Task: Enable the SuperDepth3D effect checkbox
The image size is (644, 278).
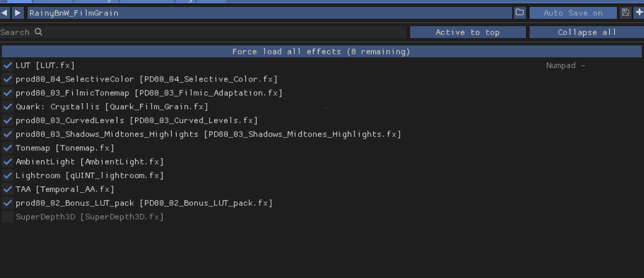Action: 7,217
